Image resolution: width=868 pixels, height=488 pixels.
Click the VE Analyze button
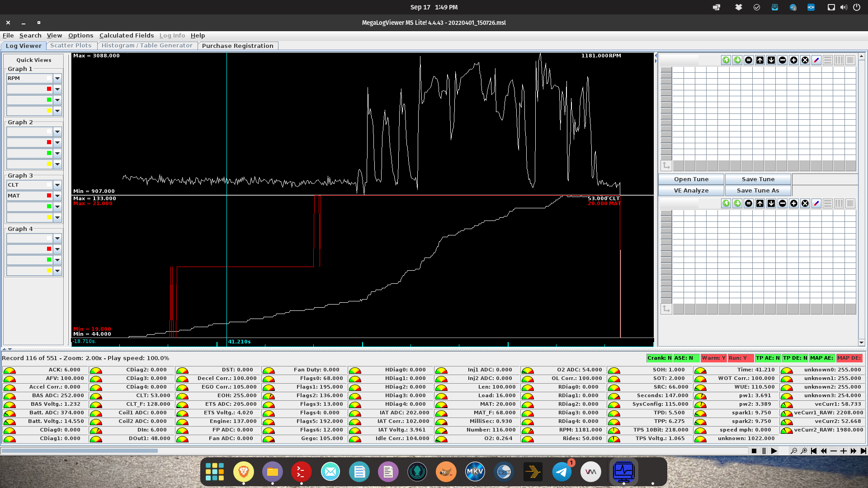(x=690, y=190)
